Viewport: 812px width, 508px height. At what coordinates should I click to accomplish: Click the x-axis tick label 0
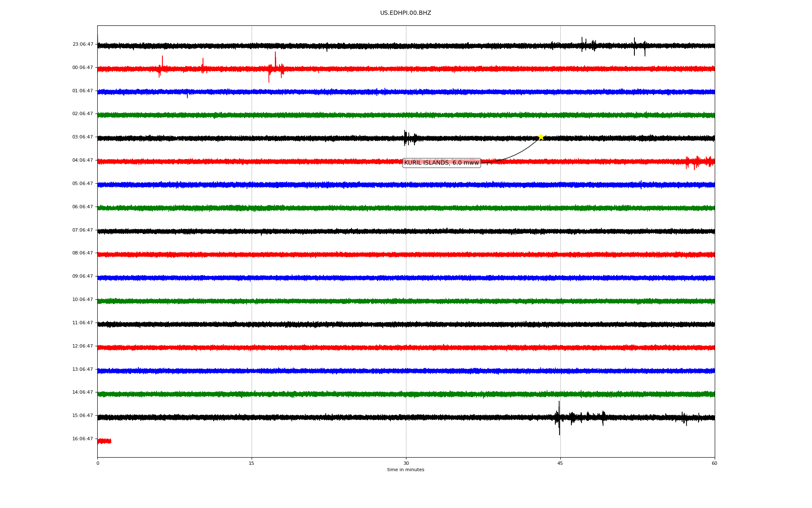coord(98,463)
